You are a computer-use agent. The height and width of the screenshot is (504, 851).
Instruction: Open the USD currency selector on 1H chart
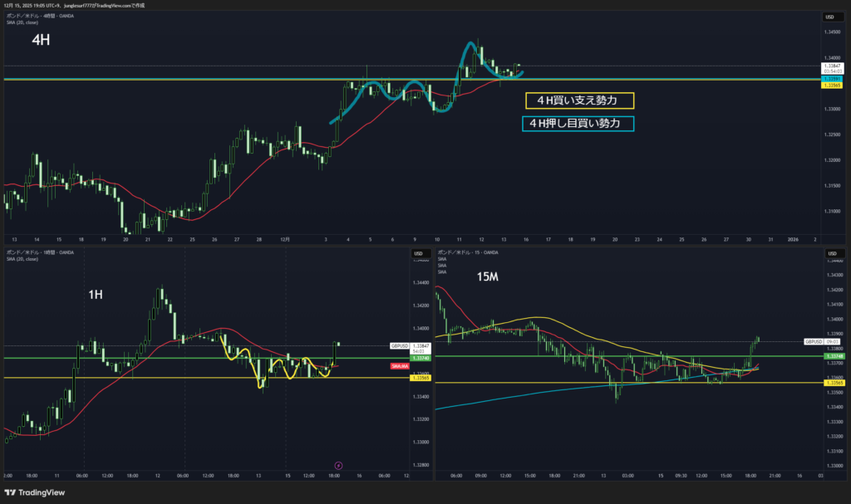(419, 252)
